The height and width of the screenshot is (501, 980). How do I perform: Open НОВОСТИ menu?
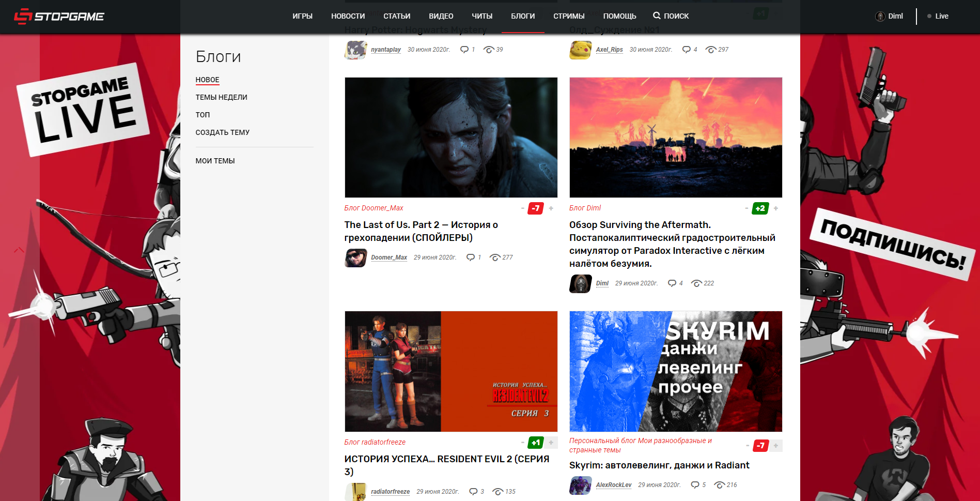point(348,16)
